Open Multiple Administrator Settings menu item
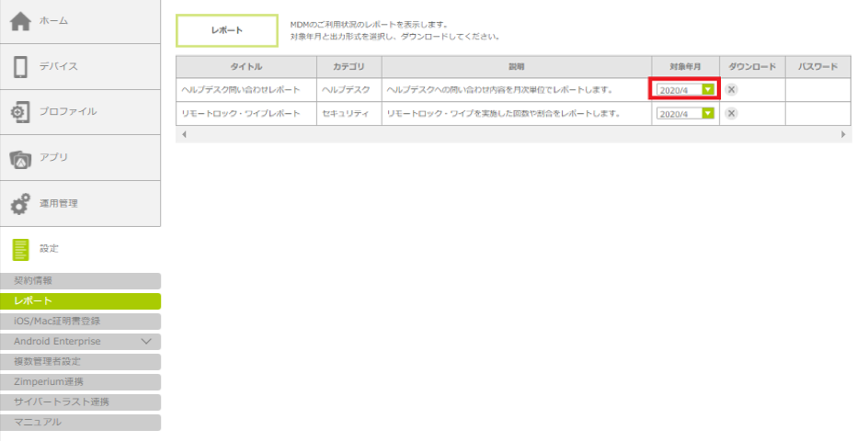This screenshot has height=441, width=868. click(x=80, y=362)
